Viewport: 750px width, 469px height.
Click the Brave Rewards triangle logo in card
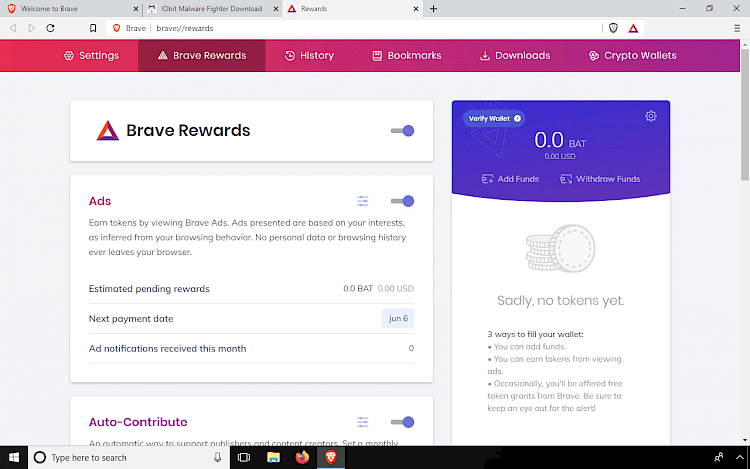[108, 131]
